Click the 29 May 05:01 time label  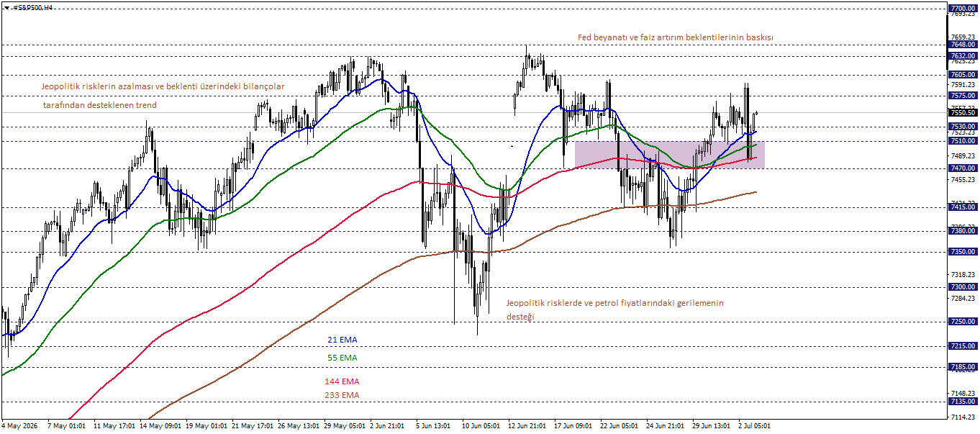click(345, 426)
